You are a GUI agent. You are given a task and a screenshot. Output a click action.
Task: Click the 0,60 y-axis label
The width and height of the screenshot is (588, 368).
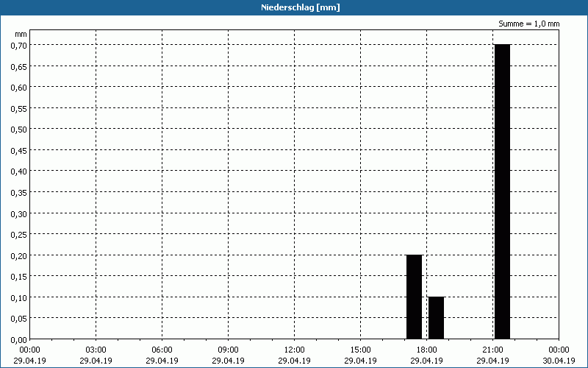[19, 87]
